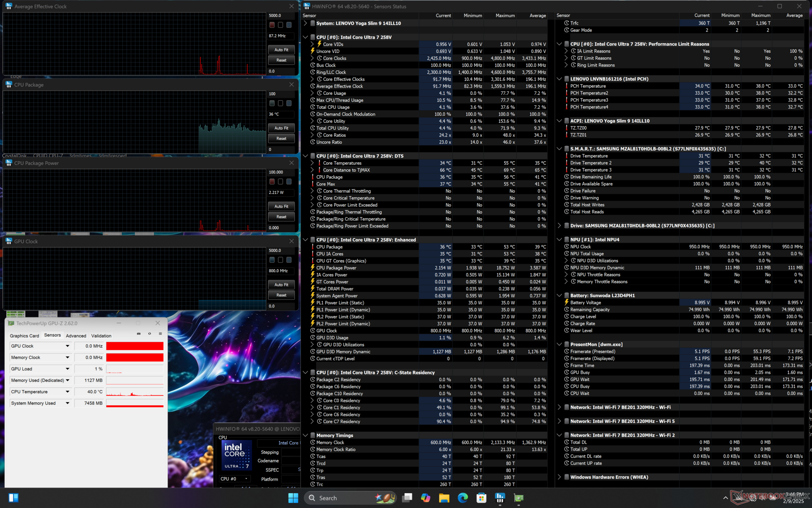This screenshot has width=812, height=508.
Task: Open HWiNFO from taskbar
Action: pyautogui.click(x=500, y=498)
